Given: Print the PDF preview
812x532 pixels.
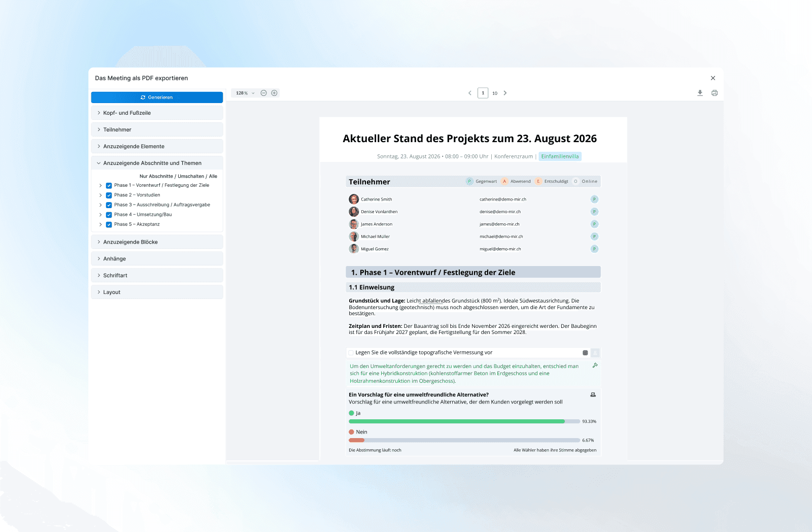Looking at the screenshot, I should [715, 93].
